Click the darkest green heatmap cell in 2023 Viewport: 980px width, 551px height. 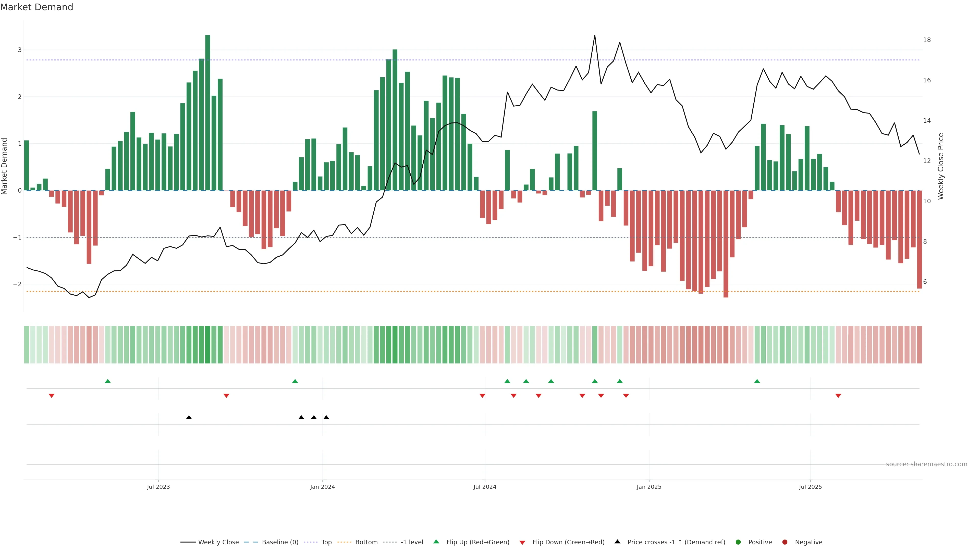point(208,345)
